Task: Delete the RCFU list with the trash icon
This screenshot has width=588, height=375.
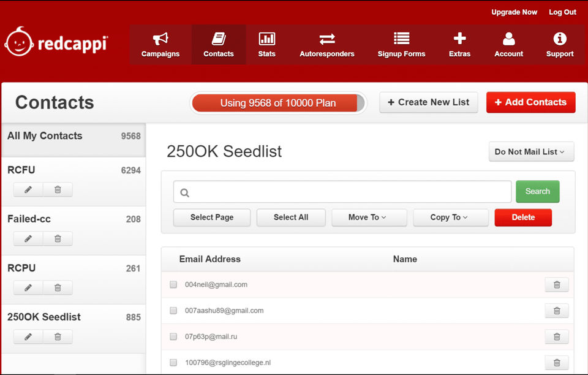Action: (58, 190)
